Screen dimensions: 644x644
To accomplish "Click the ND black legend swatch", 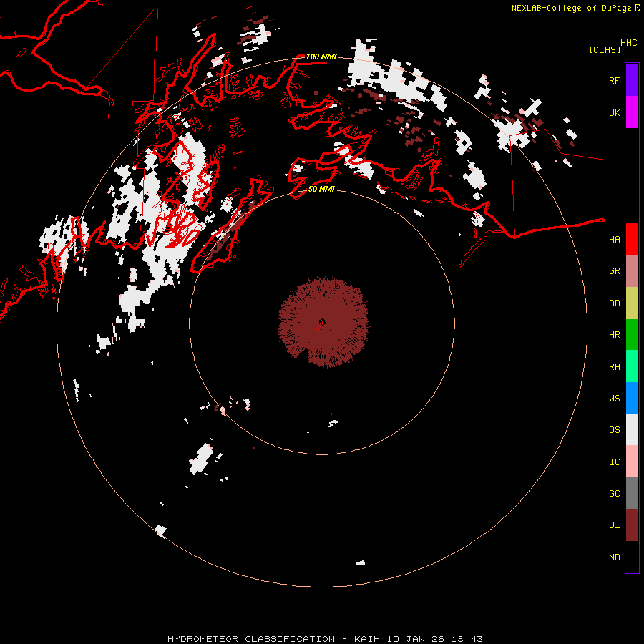I will 632,557.
